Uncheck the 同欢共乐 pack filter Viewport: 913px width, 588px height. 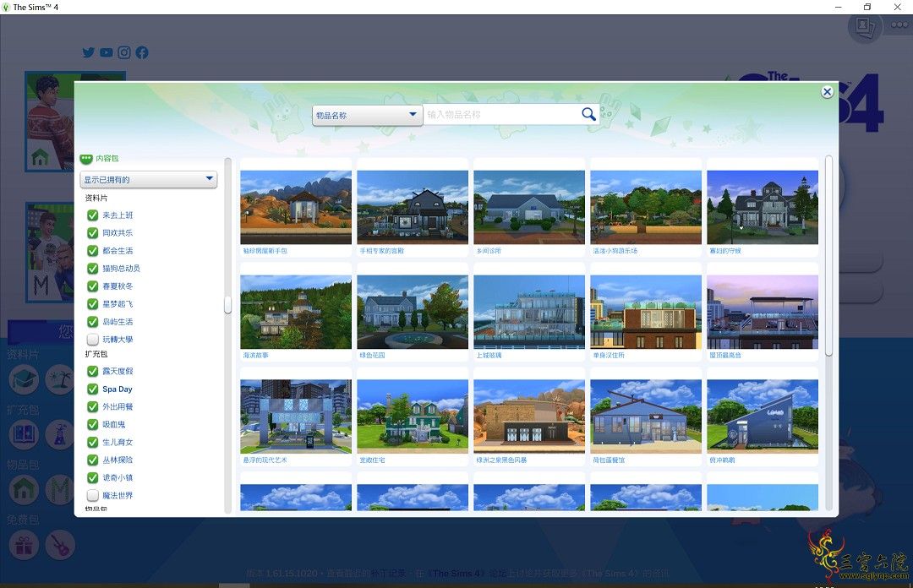pos(93,233)
